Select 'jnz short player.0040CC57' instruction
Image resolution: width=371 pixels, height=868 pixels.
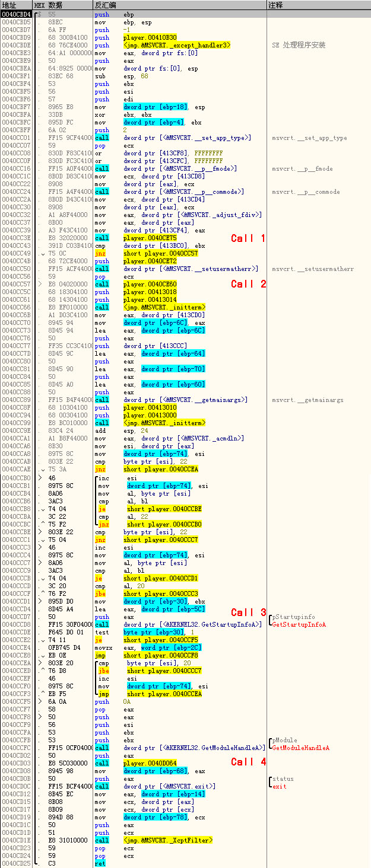coord(147,253)
